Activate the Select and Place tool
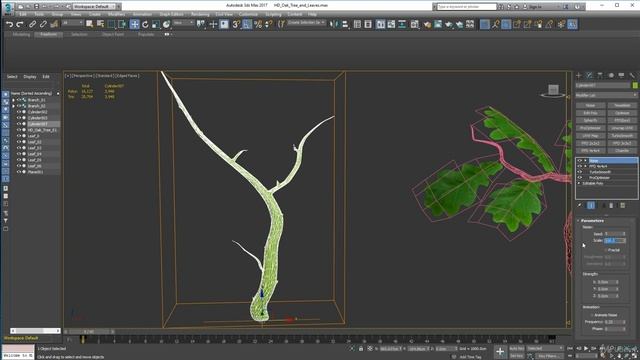Screen dimensions: 640x360 point(166,24)
